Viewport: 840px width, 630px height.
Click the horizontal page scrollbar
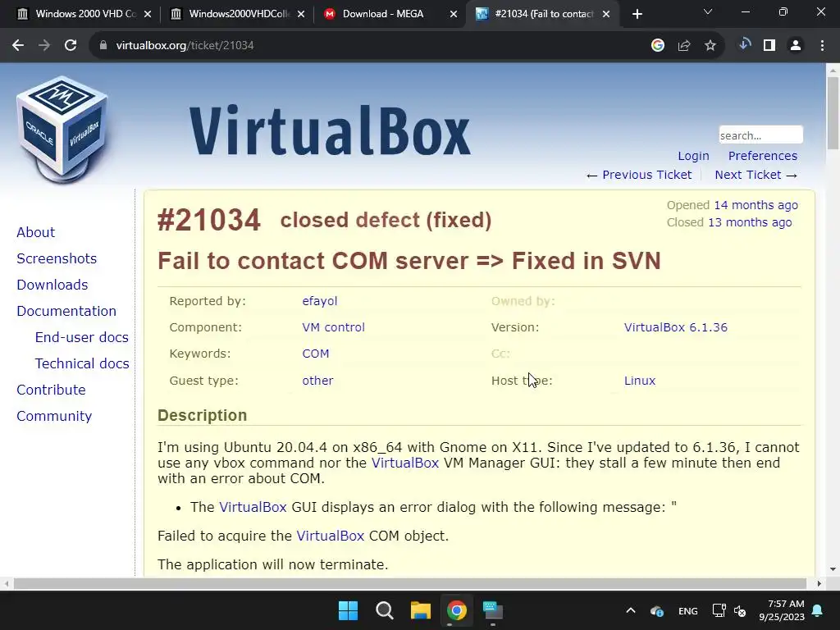410,583
